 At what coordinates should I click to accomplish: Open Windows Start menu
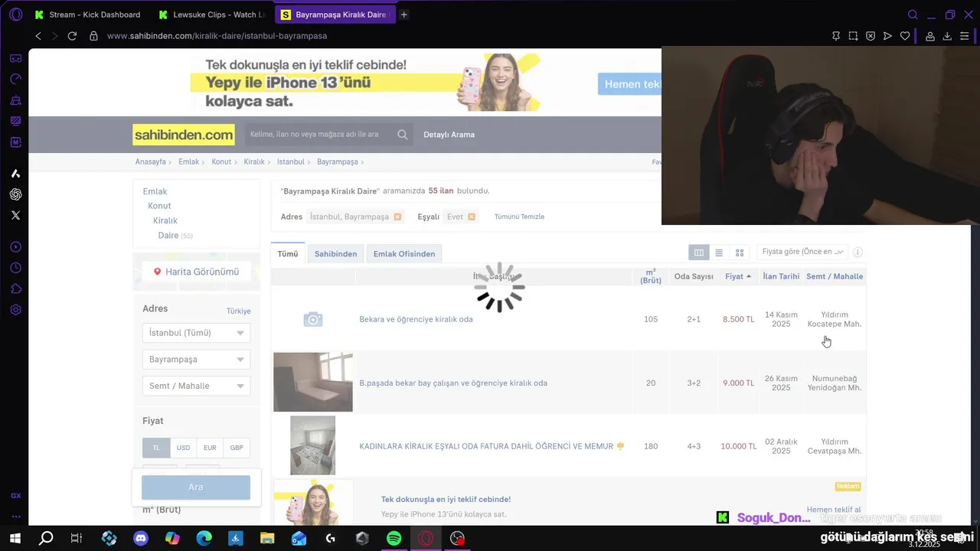15,538
